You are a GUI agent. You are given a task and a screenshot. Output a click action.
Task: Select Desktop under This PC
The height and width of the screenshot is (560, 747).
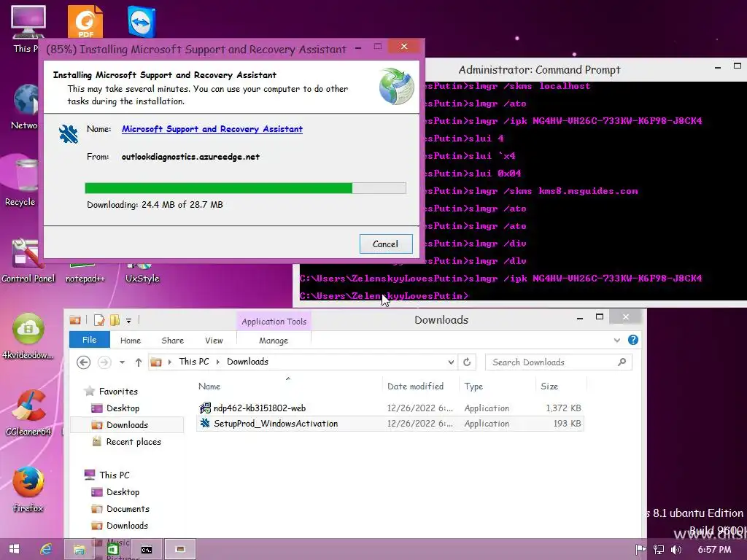pos(123,492)
